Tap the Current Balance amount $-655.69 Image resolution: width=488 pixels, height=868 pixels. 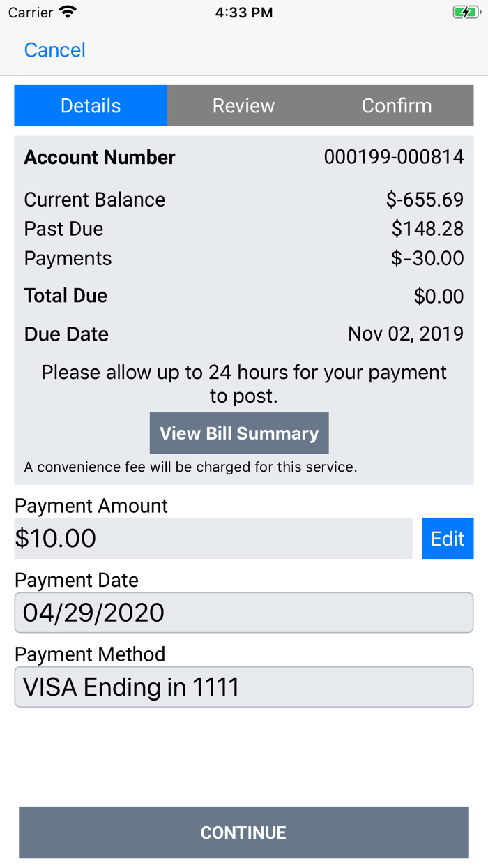425,200
